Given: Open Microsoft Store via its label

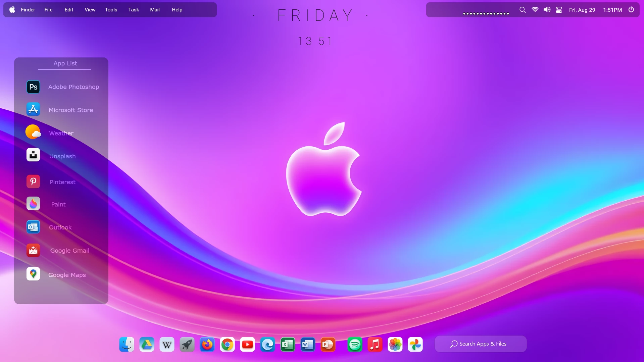Looking at the screenshot, I should pos(71,110).
